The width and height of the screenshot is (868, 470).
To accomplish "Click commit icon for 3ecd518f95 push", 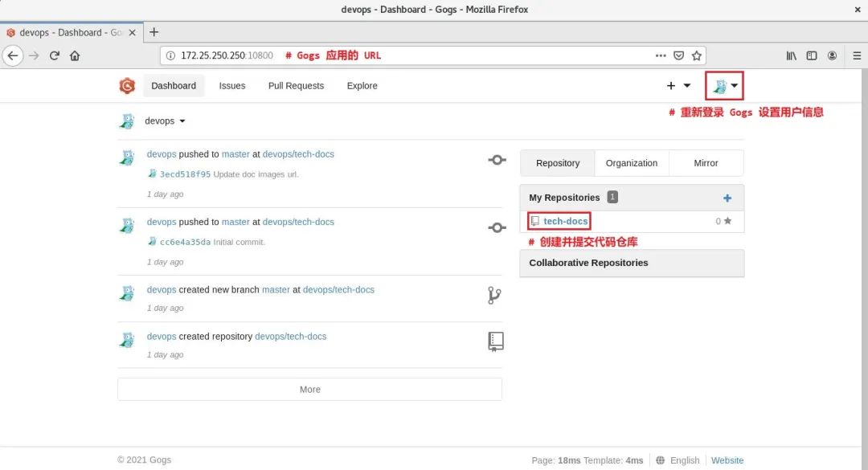I will [x=497, y=160].
